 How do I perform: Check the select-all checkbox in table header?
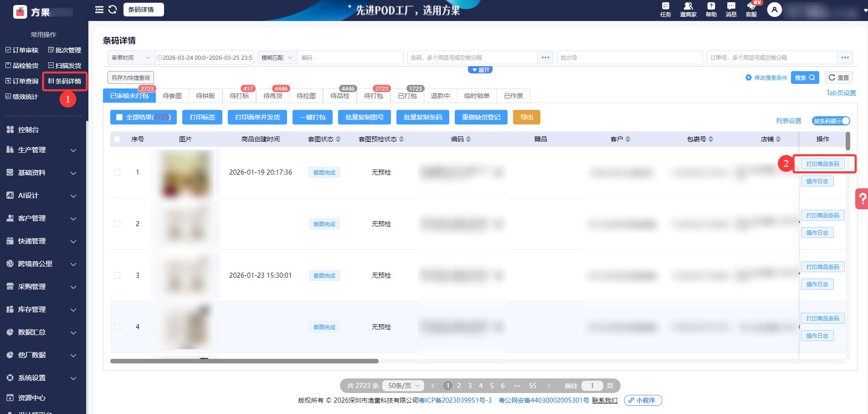point(117,139)
